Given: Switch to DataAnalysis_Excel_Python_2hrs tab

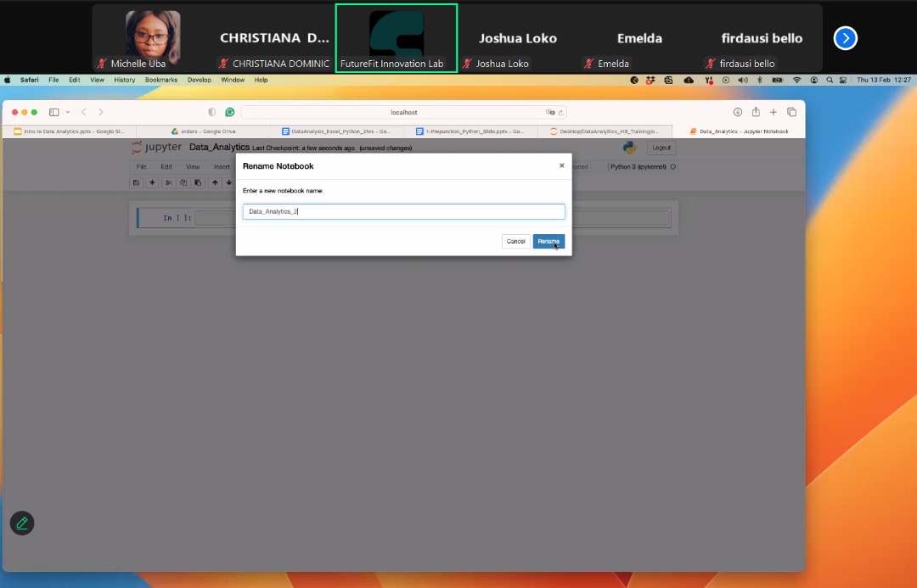Looking at the screenshot, I should (x=336, y=132).
